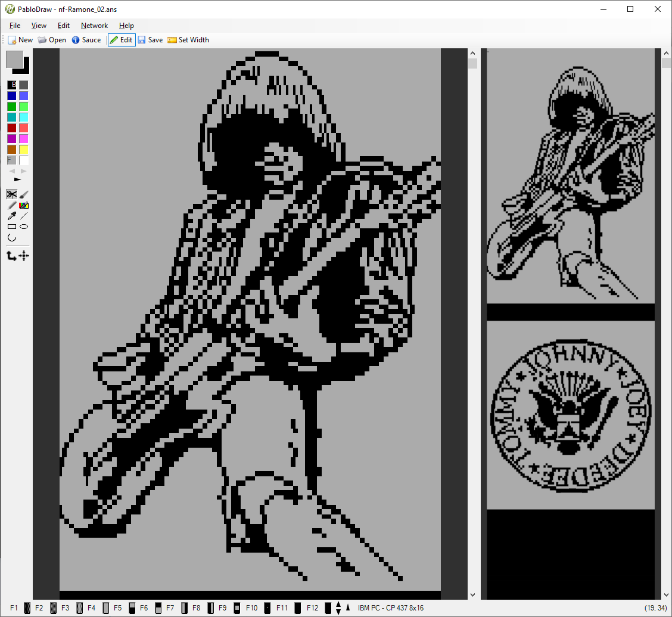This screenshot has height=617, width=672.
Task: Click the Sauce info icon
Action: (76, 40)
